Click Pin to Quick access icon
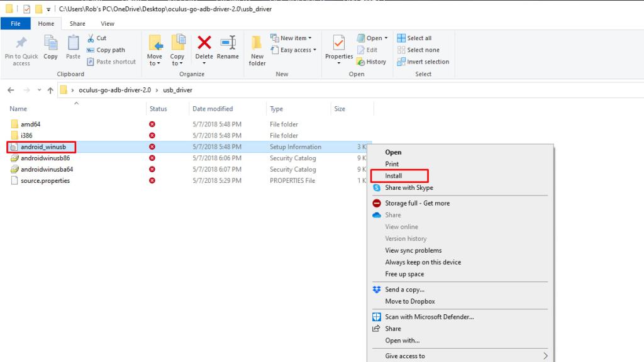Viewport: 644px width, 362px height. 21,43
